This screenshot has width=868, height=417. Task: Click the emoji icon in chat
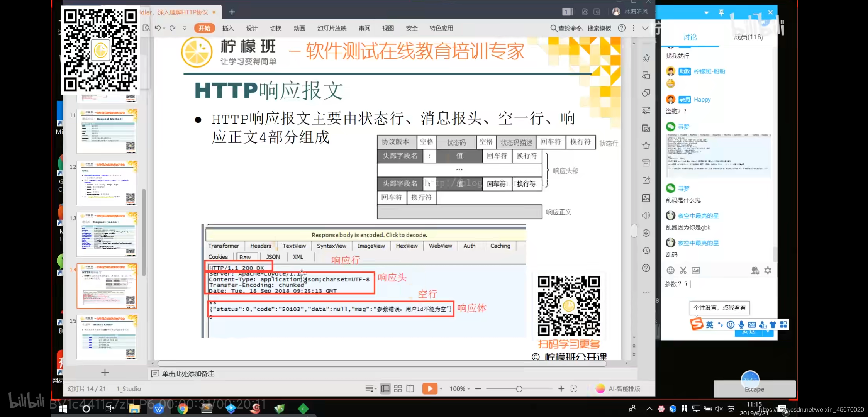(x=671, y=270)
